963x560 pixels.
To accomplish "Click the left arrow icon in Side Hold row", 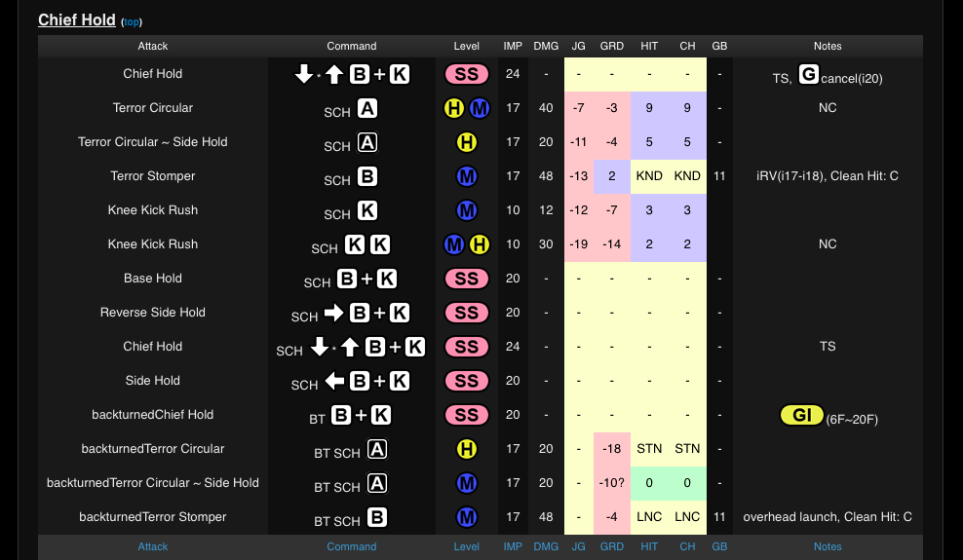I will (x=334, y=381).
